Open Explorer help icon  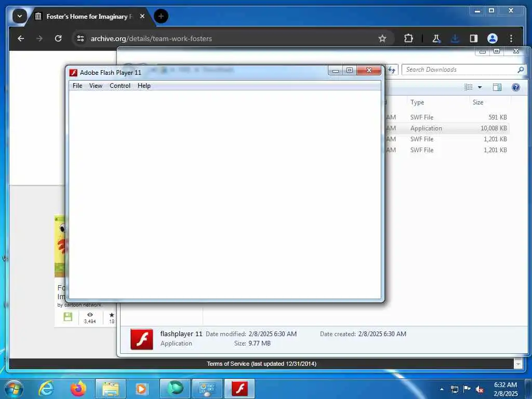tap(516, 87)
